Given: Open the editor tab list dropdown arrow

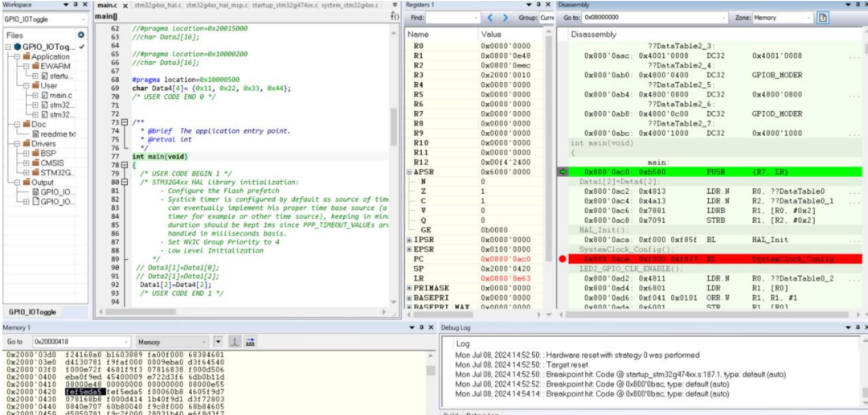Looking at the screenshot, I should 394,5.
